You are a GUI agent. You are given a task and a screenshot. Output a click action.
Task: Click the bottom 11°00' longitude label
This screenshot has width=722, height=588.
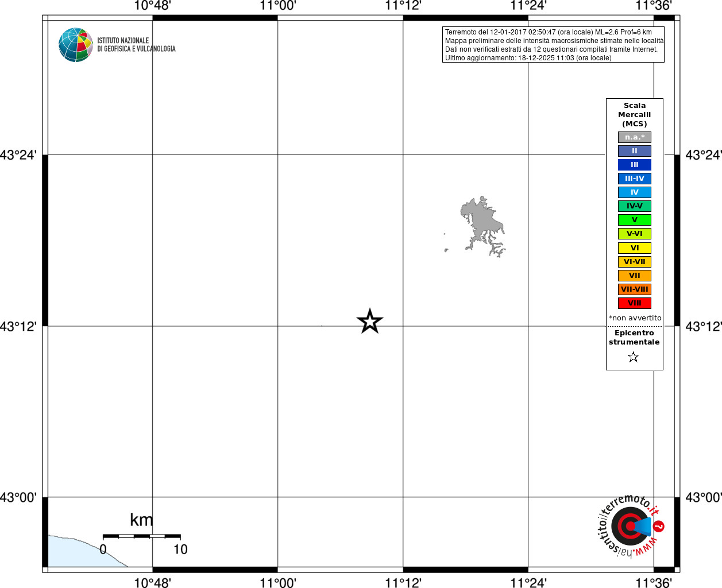pos(278,582)
